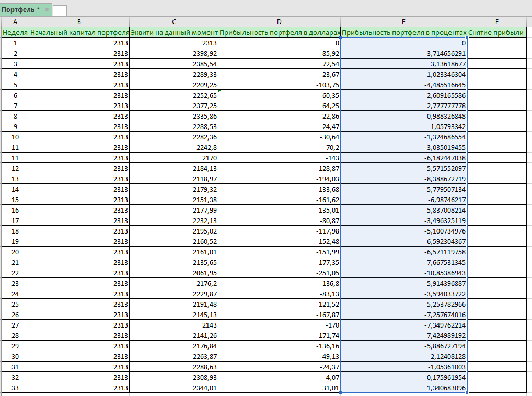Select Прибыльность портфеля в процентах header cell
Screen dimensions: 532x396
click(x=403, y=32)
